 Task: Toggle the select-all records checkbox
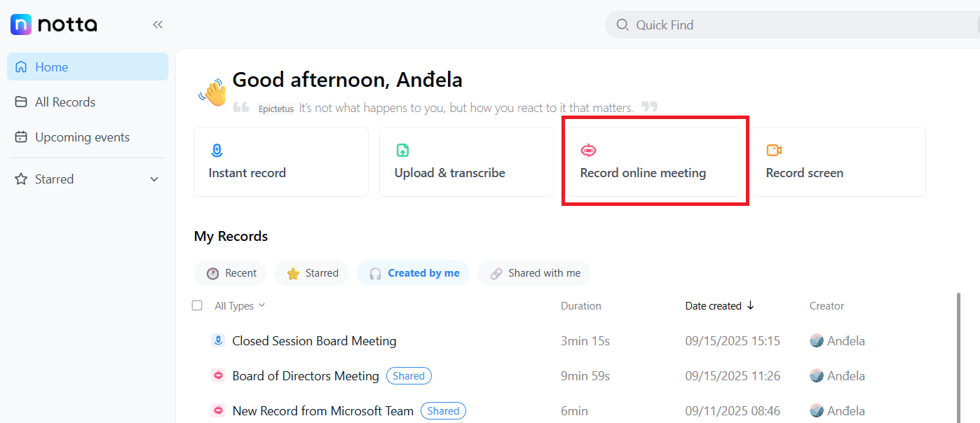coord(197,305)
